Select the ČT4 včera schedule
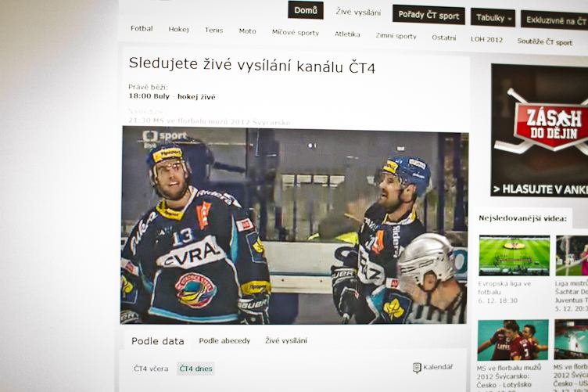588x392 pixels. tap(151, 369)
